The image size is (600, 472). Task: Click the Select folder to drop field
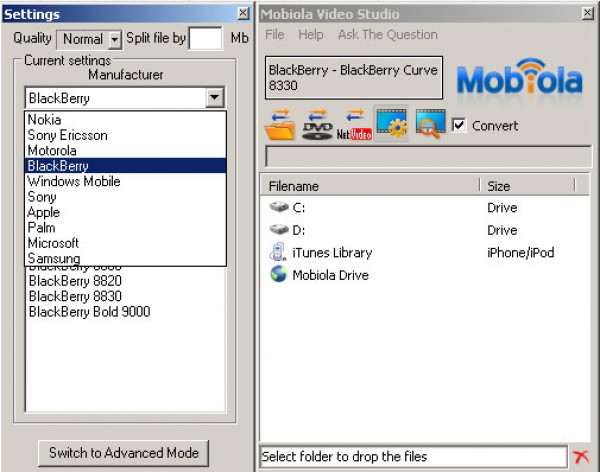[413, 456]
